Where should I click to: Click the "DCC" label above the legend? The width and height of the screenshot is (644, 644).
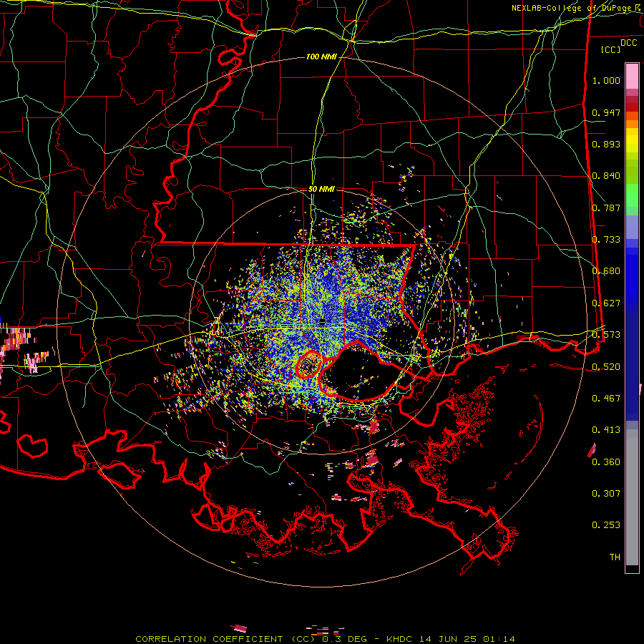pos(628,43)
